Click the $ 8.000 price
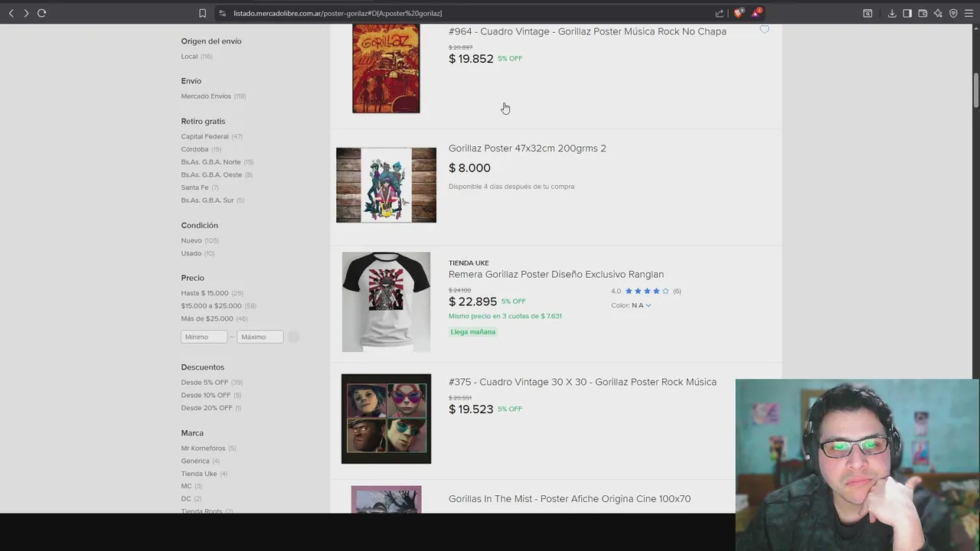This screenshot has width=980, height=551. pyautogui.click(x=469, y=168)
